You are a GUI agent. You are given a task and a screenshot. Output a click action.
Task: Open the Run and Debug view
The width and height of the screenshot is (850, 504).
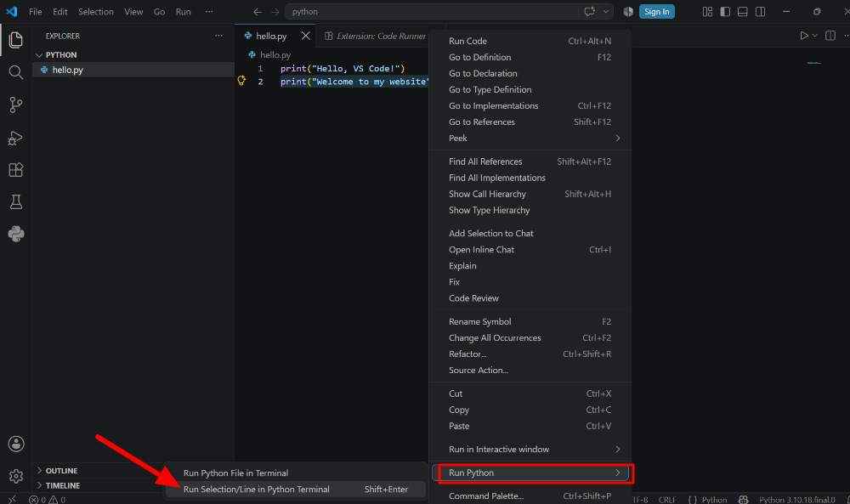(15, 138)
